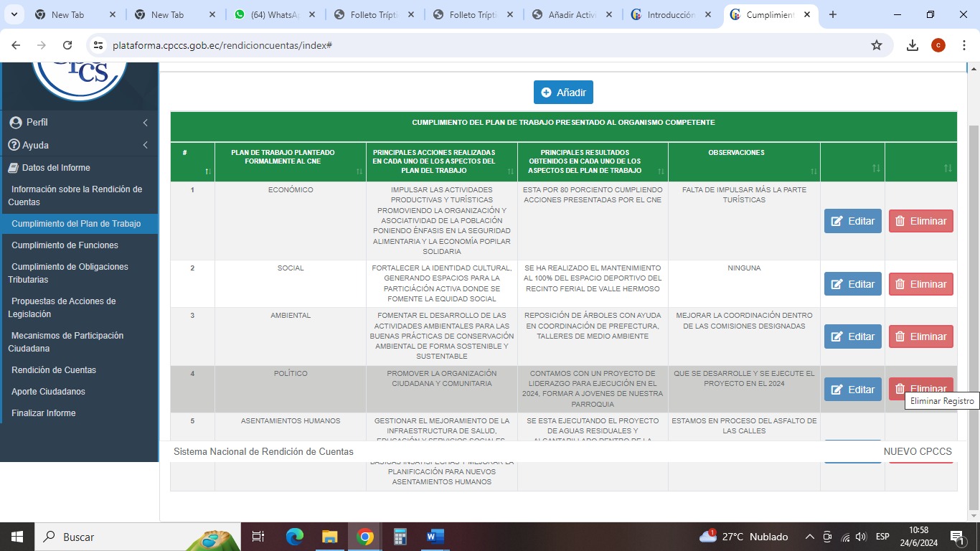Open Microsoft Word from taskbar
Screen dimensions: 980x551
435,537
